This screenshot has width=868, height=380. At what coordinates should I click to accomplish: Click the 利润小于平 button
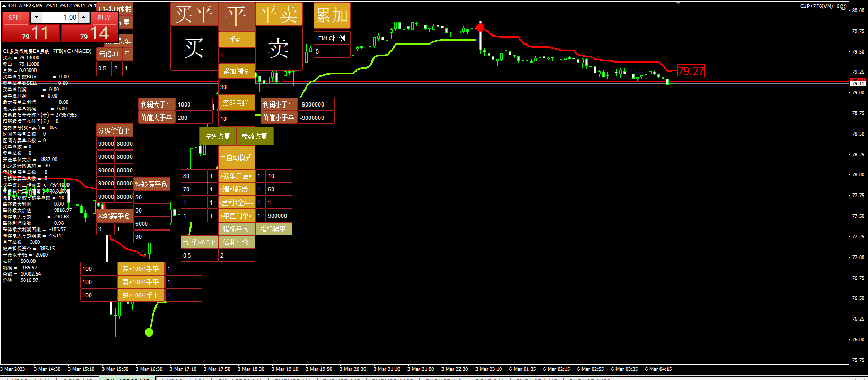279,104
